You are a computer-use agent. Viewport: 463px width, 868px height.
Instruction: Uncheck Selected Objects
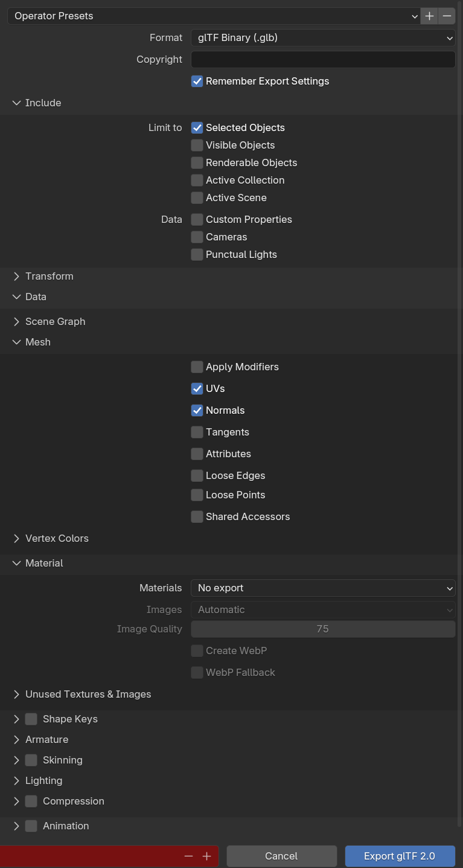coord(197,127)
